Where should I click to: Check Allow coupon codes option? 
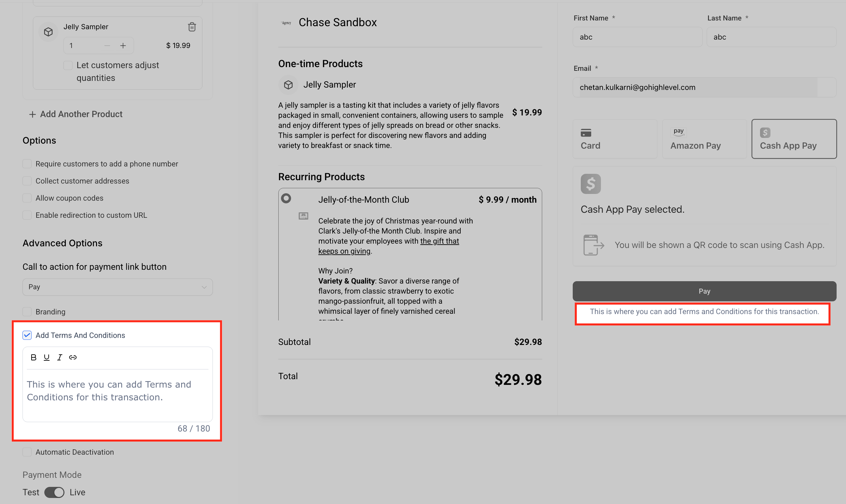click(x=27, y=198)
